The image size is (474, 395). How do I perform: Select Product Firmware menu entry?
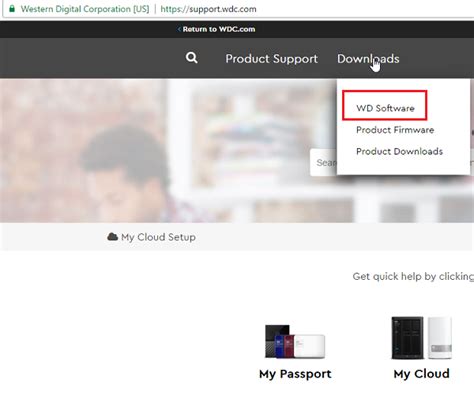(x=395, y=130)
